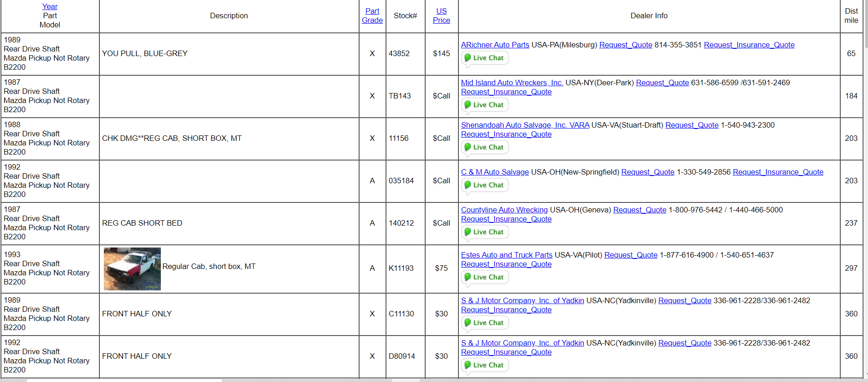Click Request_Quote in the stock C11130 row
Image resolution: width=868 pixels, height=382 pixels.
click(685, 300)
